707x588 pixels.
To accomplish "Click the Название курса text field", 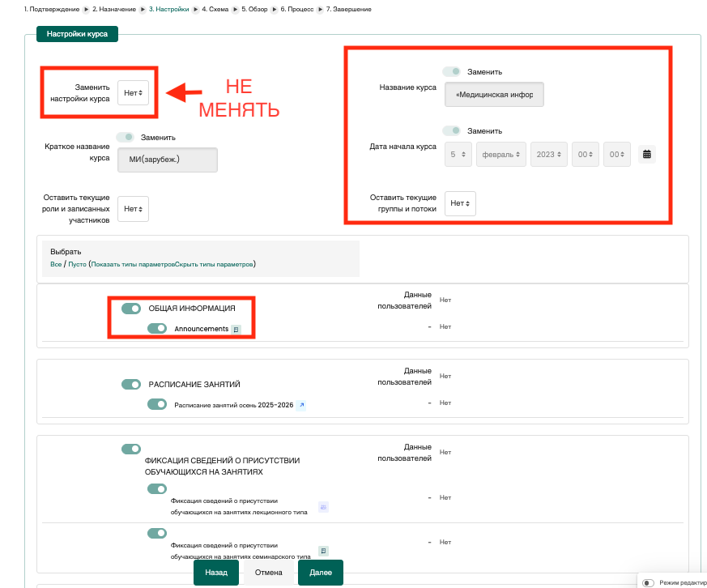I will [x=494, y=94].
